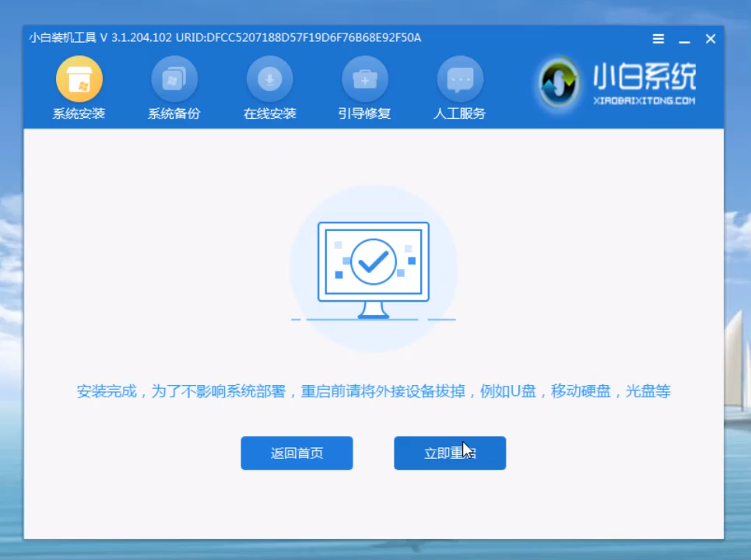Select the 引导修复 tab label
Screen dimensions: 751x560
click(x=364, y=114)
